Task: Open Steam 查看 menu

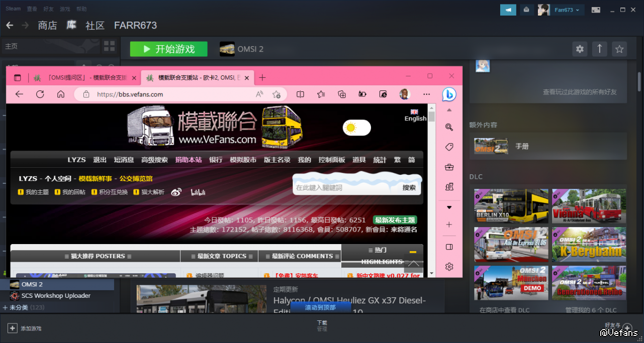Action: tap(32, 9)
